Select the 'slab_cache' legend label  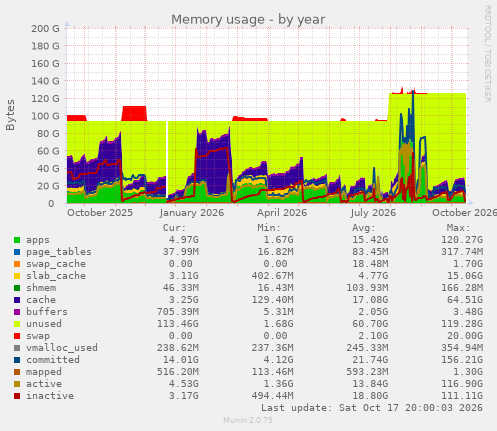point(56,276)
